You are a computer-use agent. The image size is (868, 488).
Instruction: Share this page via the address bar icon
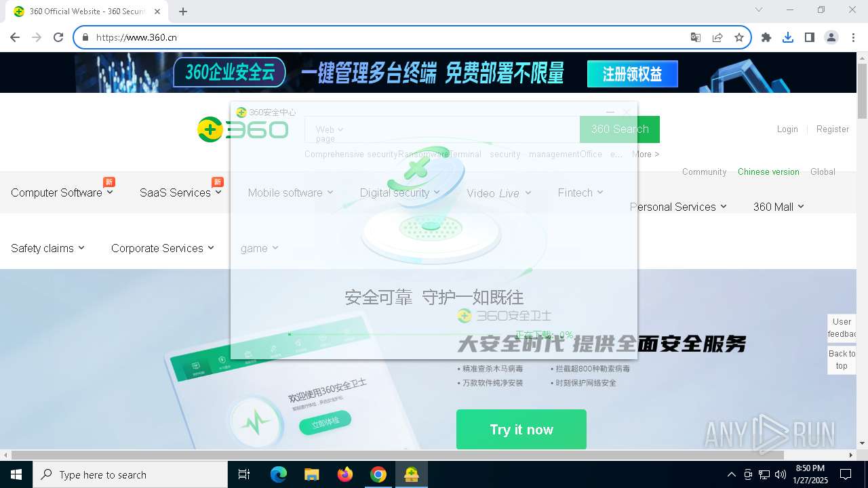coord(717,37)
